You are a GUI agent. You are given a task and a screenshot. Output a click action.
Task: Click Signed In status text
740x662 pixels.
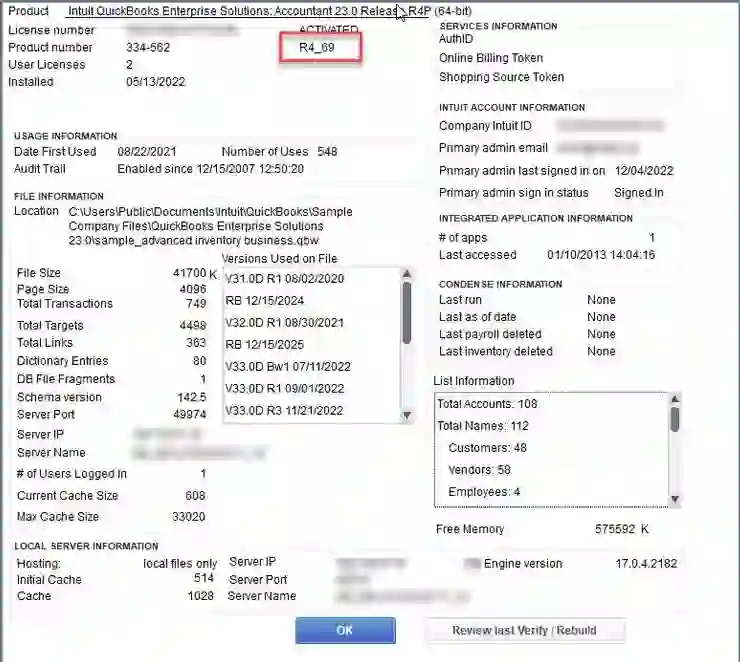[x=639, y=193]
